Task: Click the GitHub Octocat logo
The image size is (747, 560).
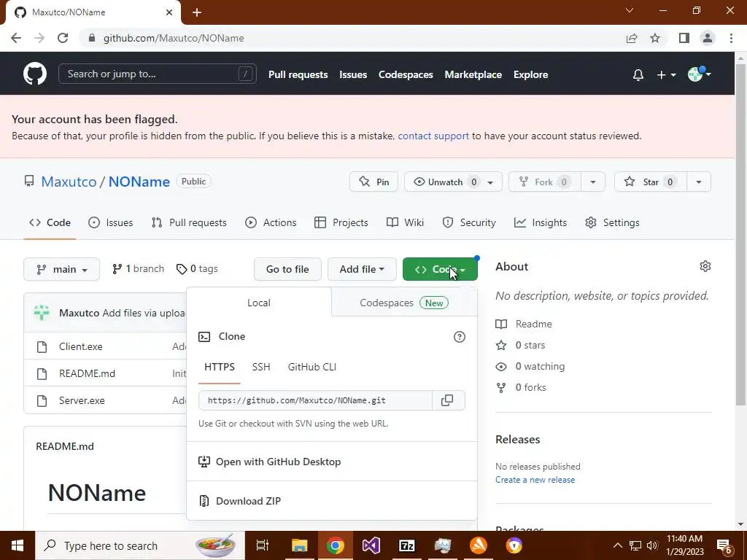Action: click(x=35, y=74)
